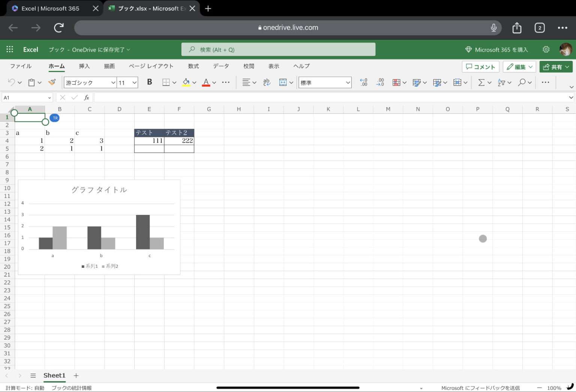Click the AutoSum sigma icon
This screenshot has height=392, width=576.
click(x=481, y=82)
